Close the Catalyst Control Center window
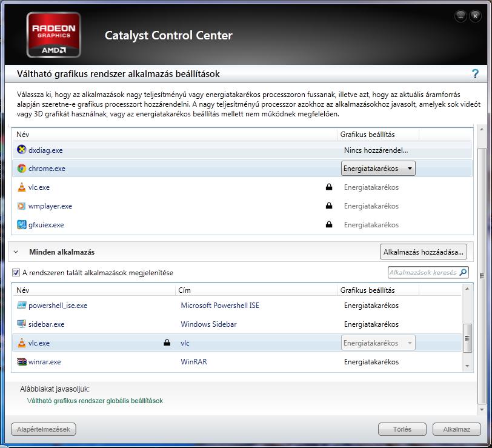Screen dimensions: 492x448 [475, 16]
